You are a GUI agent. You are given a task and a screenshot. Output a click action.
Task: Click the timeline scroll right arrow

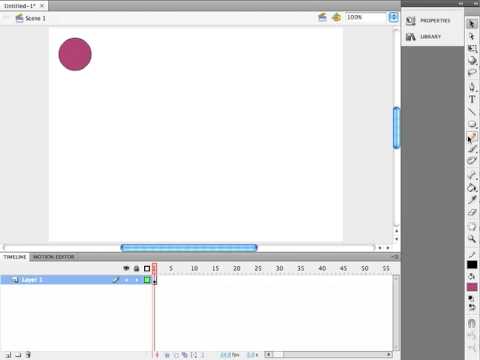click(x=389, y=354)
